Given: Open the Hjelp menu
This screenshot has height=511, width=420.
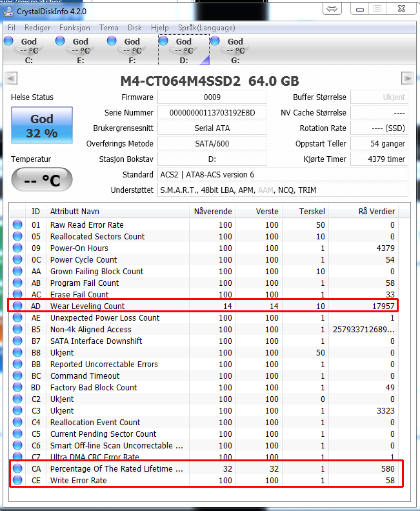Looking at the screenshot, I should [159, 28].
